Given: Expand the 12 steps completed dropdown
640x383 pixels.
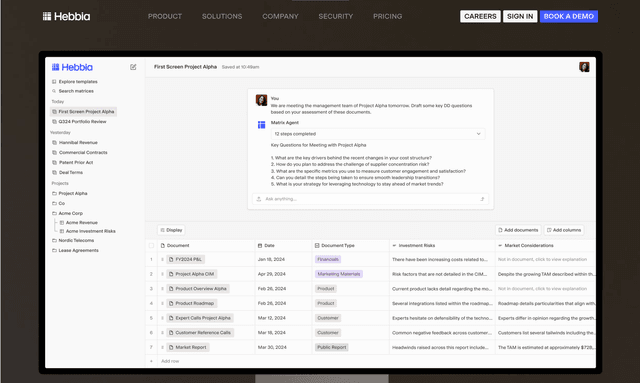Looking at the screenshot, I should click(378, 134).
